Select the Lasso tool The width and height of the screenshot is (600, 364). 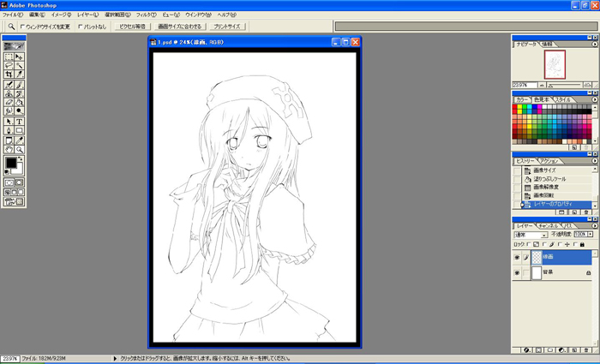tap(9, 65)
